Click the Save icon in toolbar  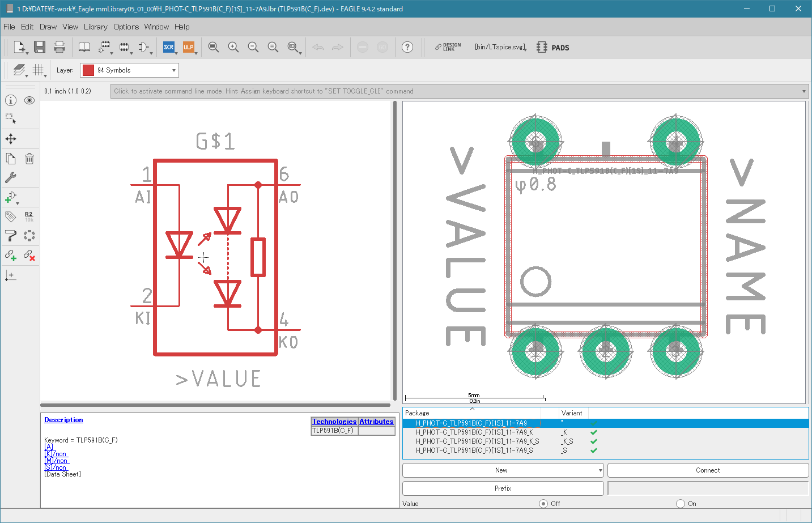pyautogui.click(x=39, y=47)
